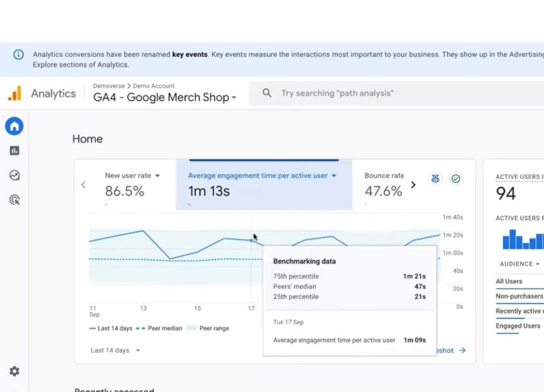Click the Home page heading
Viewport: 544px width, 392px height.
[x=88, y=139]
